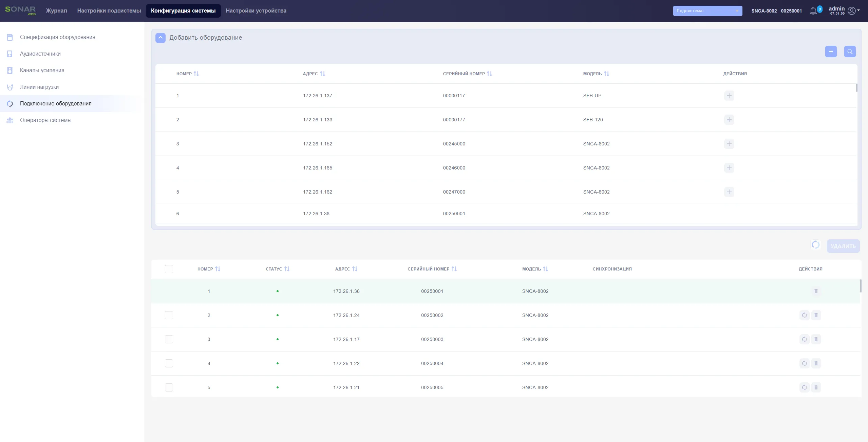The height and width of the screenshot is (442, 868).
Task: Add device 172.26.1.137 with plus icon
Action: pyautogui.click(x=729, y=96)
